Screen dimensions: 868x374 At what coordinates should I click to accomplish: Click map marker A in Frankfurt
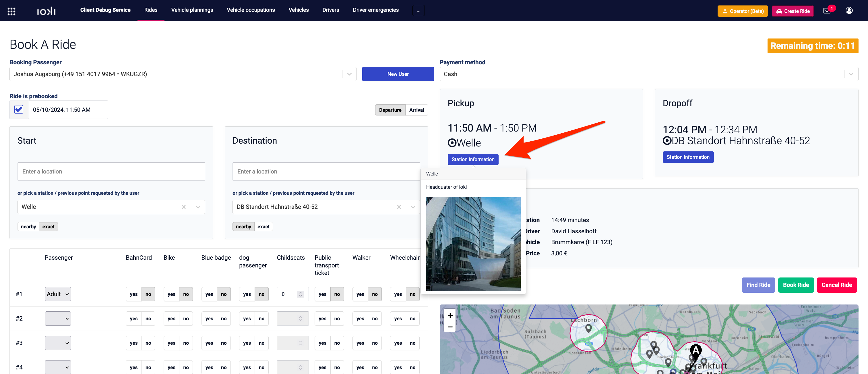point(695,351)
